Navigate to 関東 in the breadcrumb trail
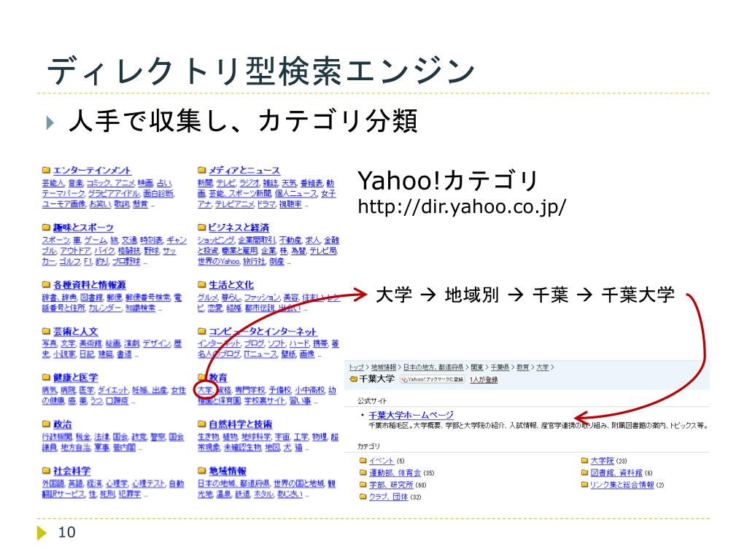 [476, 367]
